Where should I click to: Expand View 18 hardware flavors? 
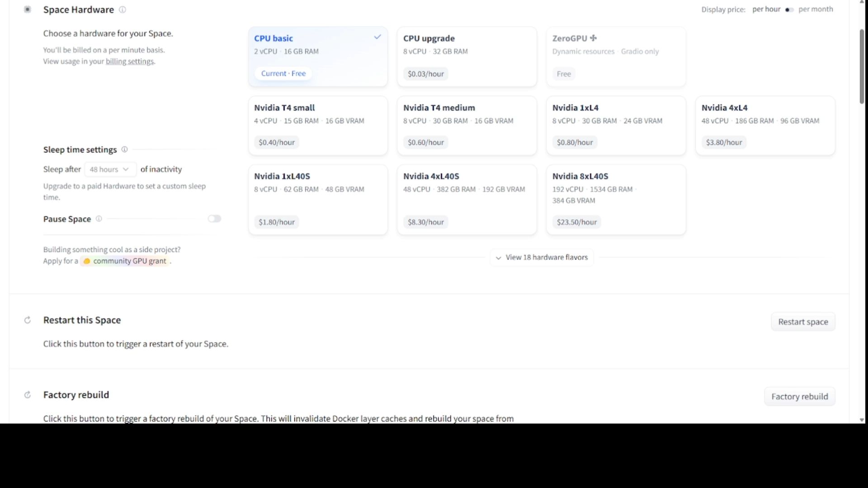pyautogui.click(x=542, y=258)
